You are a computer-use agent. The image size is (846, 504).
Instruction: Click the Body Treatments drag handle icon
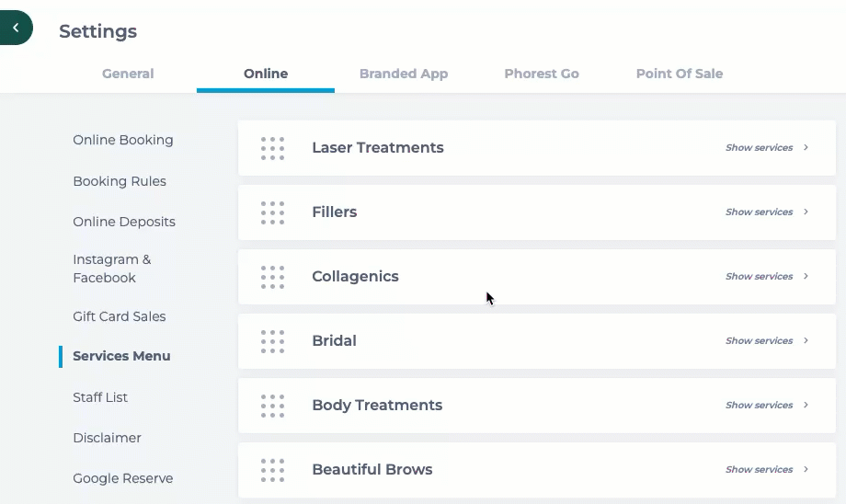tap(272, 406)
